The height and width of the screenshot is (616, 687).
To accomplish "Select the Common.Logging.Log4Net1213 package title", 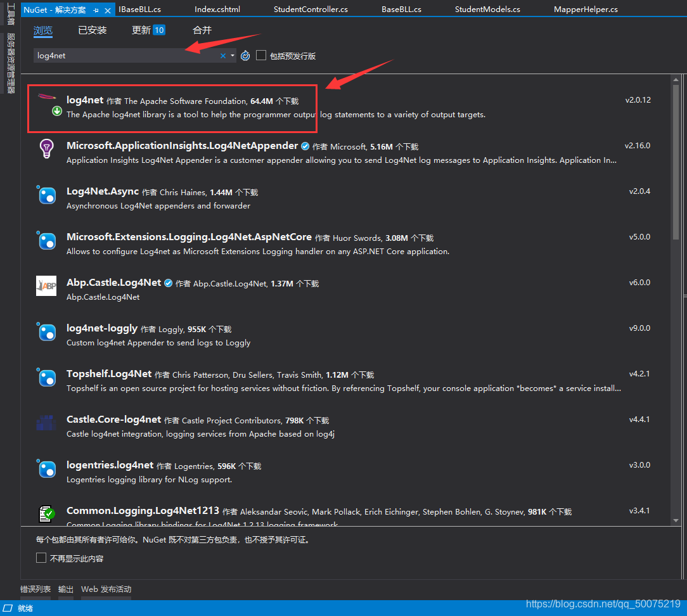I will (x=143, y=510).
